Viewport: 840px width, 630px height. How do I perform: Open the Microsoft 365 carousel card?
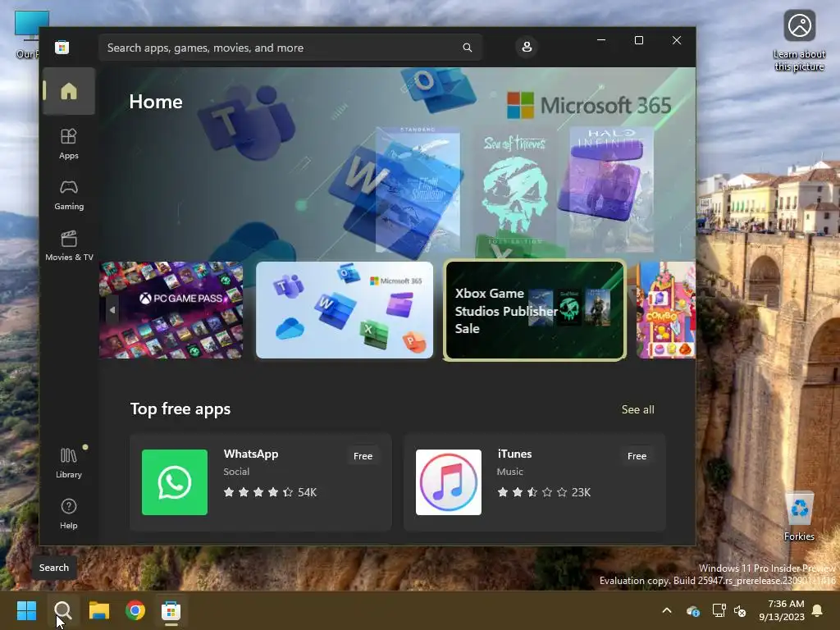(x=345, y=309)
